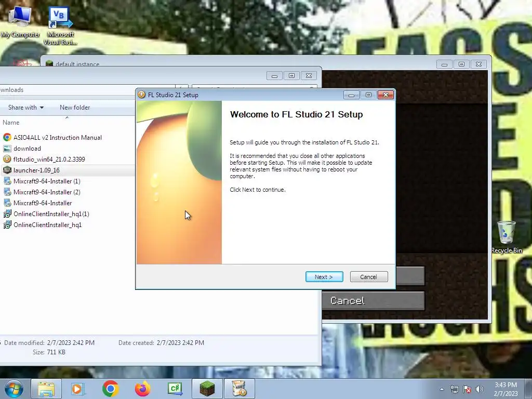Screen dimensions: 532x399
Task: Click icon of Mixcraft9-64-Installer (2)
Action: [7, 192]
